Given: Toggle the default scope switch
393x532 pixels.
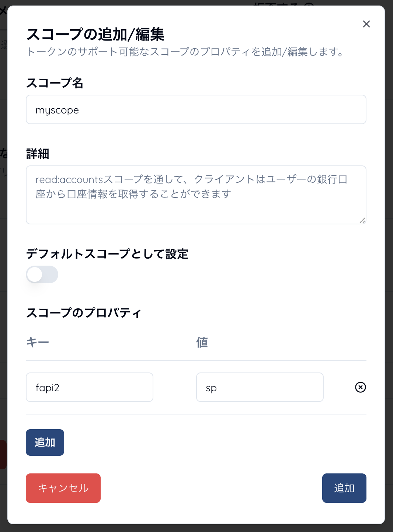Looking at the screenshot, I should pos(42,274).
